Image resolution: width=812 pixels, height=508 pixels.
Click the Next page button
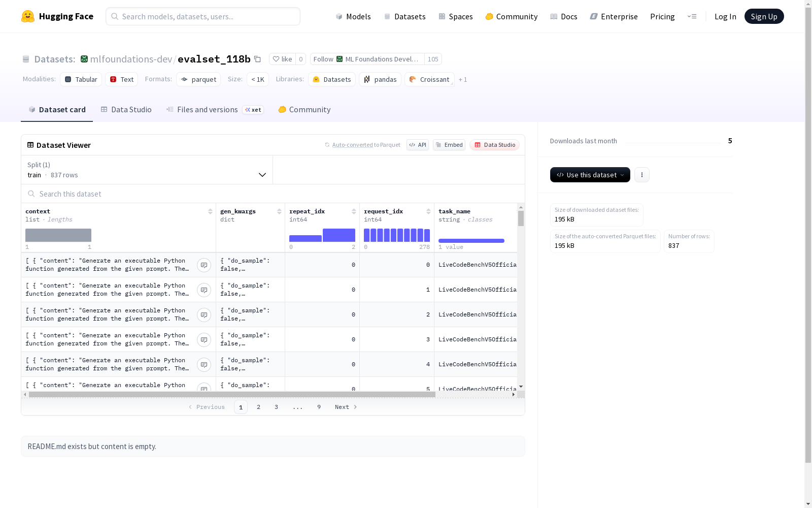[346, 407]
